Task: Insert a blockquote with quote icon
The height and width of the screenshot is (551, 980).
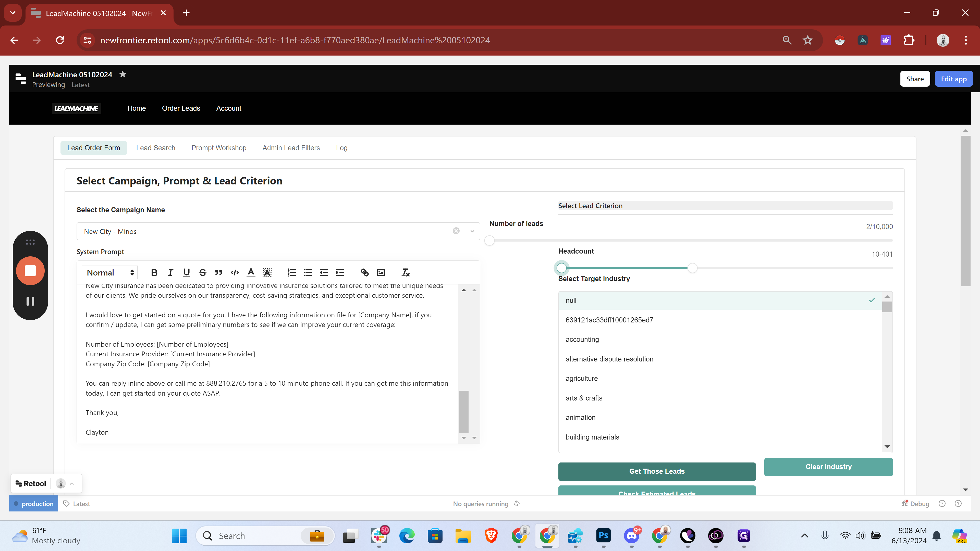Action: click(x=218, y=273)
